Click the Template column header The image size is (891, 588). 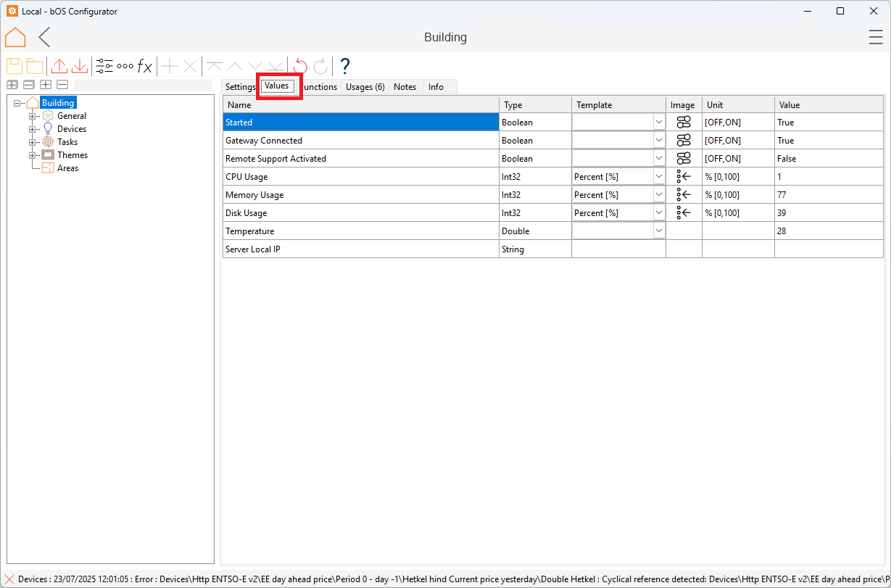coord(619,105)
